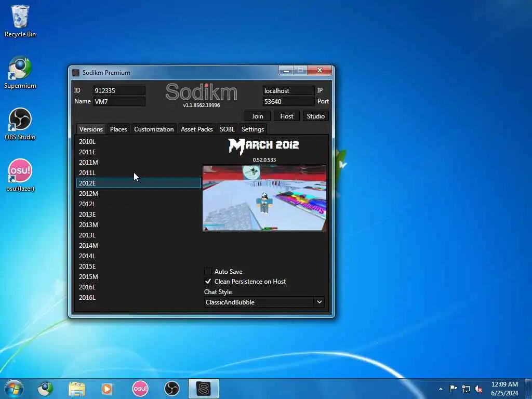Select version 2013M in the list
The image size is (532, 399).
pyautogui.click(x=139, y=224)
